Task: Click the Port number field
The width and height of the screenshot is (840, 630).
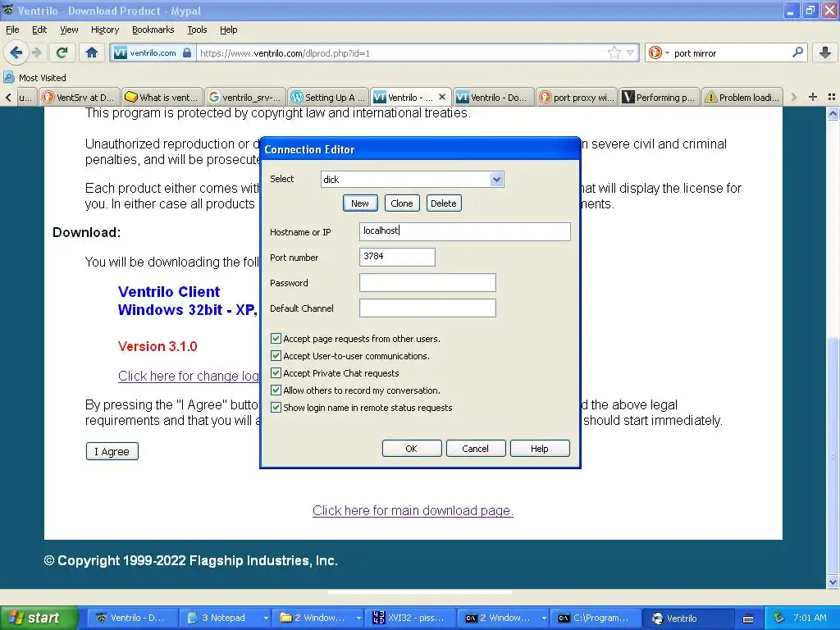Action: click(397, 257)
